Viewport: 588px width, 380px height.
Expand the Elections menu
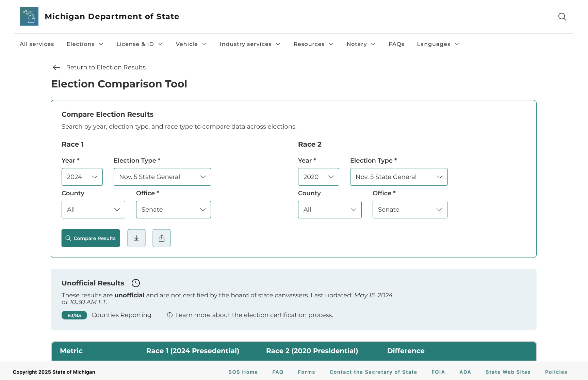(x=85, y=44)
